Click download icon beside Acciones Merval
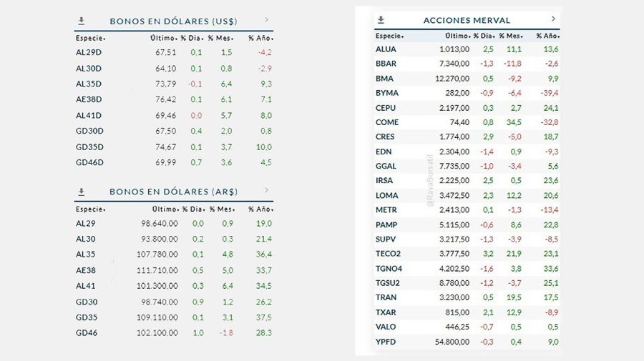The height and width of the screenshot is (361, 644). tap(381, 20)
